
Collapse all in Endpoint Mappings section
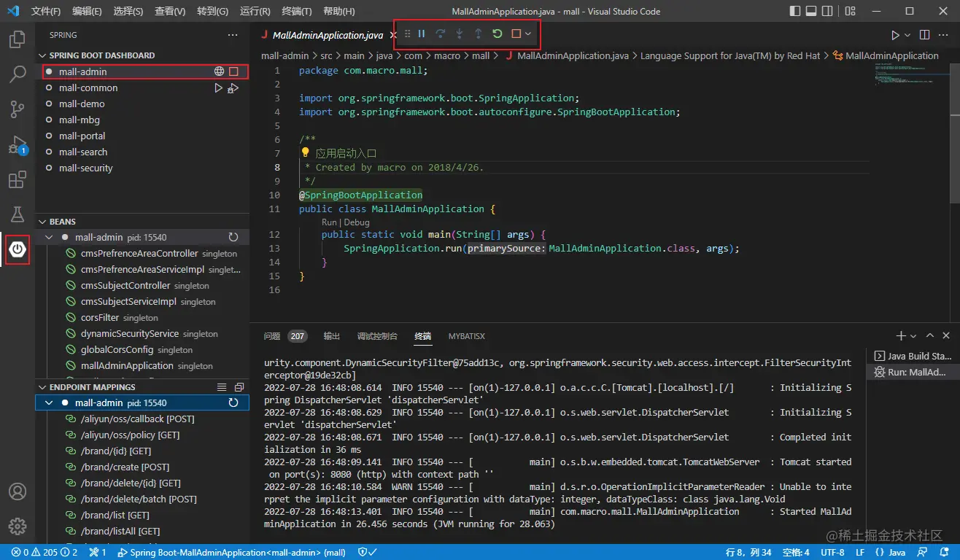point(239,387)
